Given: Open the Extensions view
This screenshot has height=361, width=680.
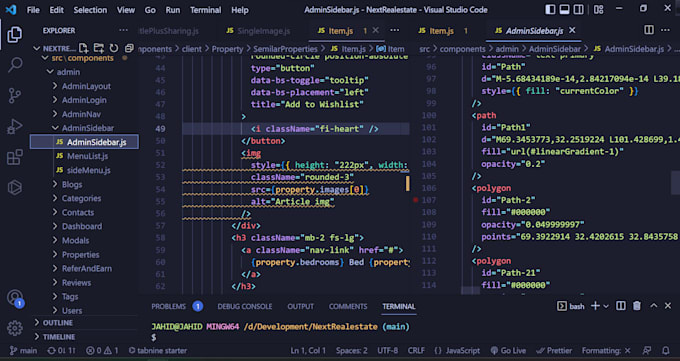Looking at the screenshot, I should [15, 157].
